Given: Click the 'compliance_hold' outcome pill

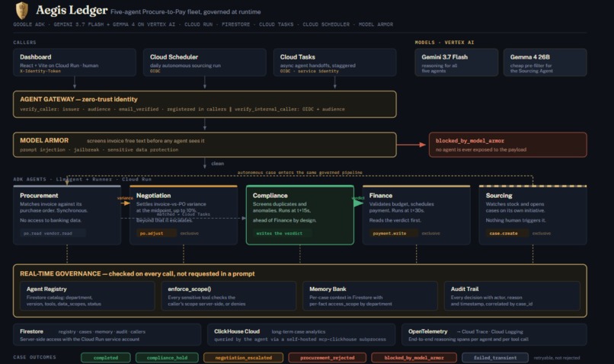Looking at the screenshot, I should 167,358.
